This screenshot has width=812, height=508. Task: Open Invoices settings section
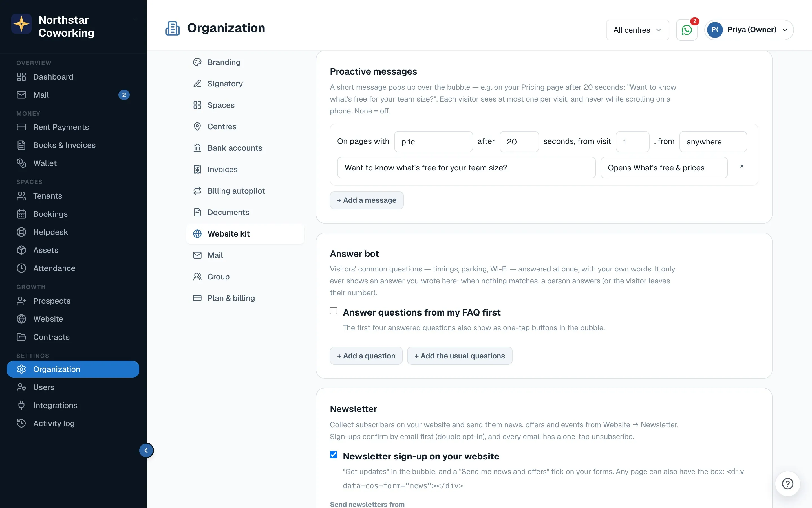coord(245,169)
